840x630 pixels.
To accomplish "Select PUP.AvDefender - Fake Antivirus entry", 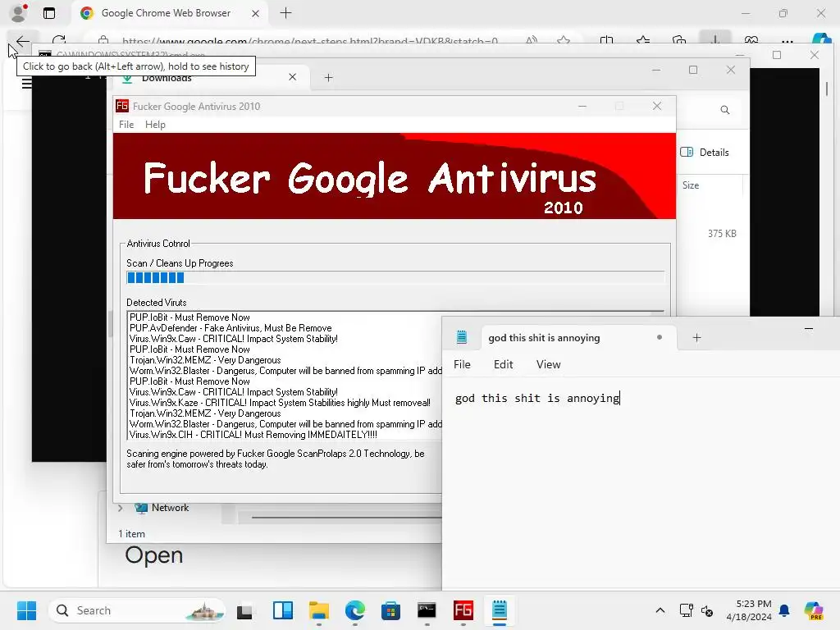I will [231, 328].
